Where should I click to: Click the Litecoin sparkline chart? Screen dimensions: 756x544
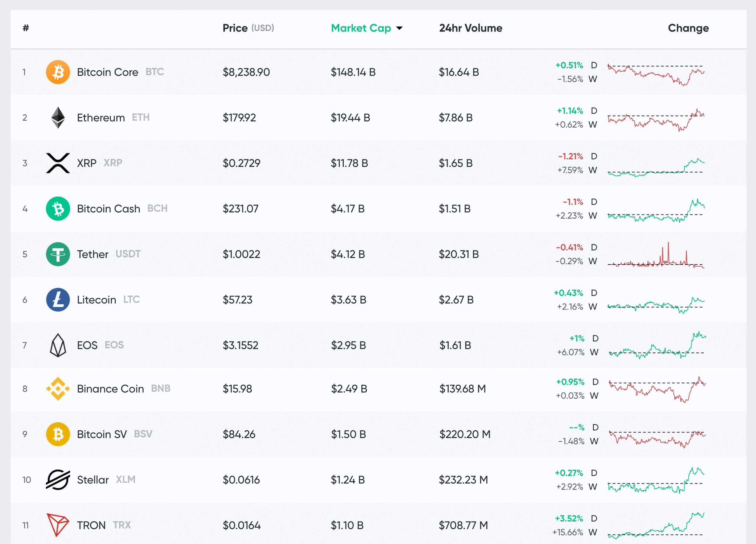656,305
